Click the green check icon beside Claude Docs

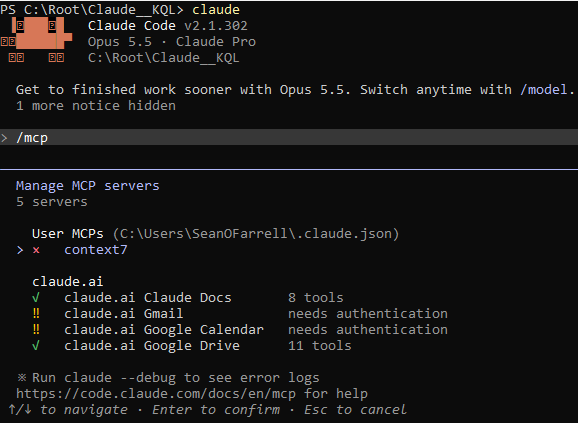pyautogui.click(x=36, y=297)
